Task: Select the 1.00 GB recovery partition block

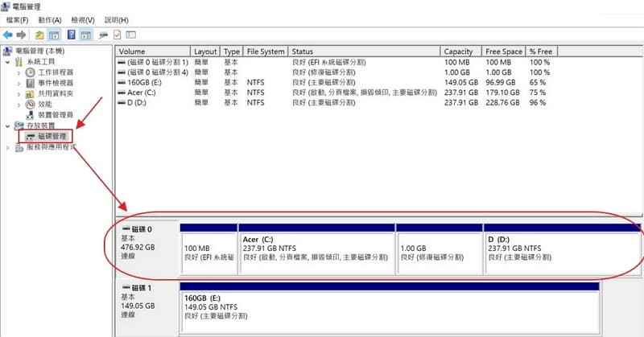Action: click(439, 249)
